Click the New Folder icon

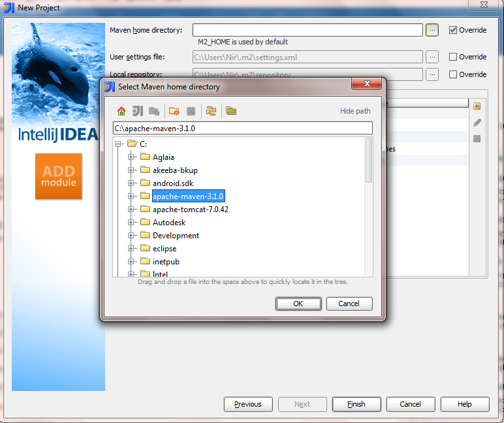pyautogui.click(x=173, y=111)
